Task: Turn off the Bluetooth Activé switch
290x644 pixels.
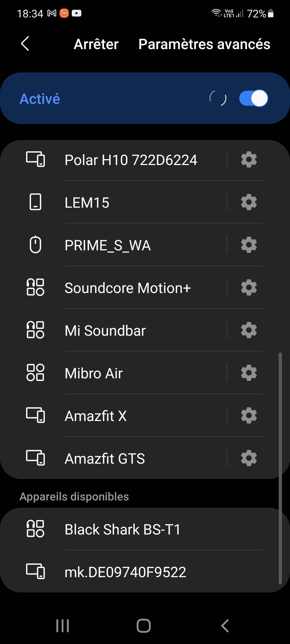Action: coord(253,98)
